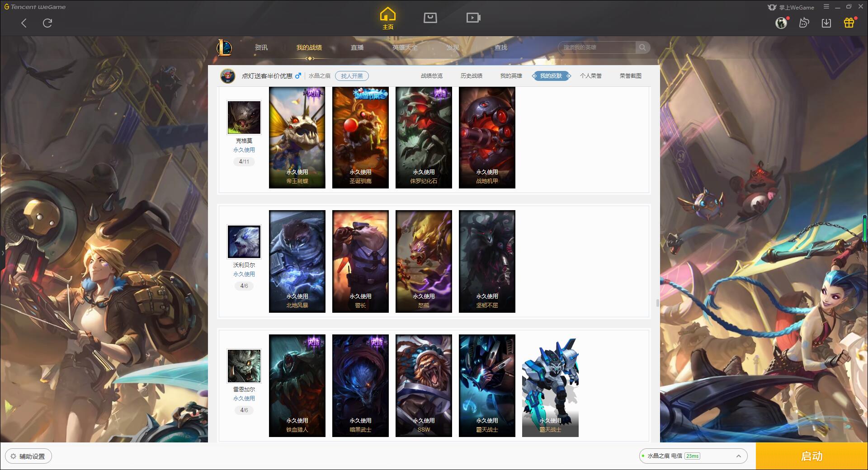868x470 pixels.
Task: Click the summoner profile avatar icon
Action: 228,76
